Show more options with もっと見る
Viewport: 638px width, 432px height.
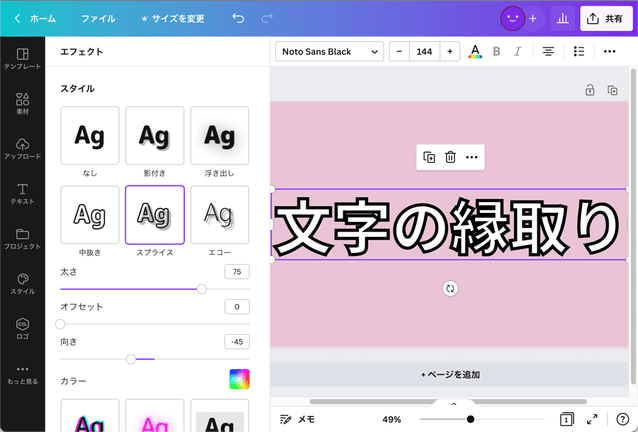point(22,375)
